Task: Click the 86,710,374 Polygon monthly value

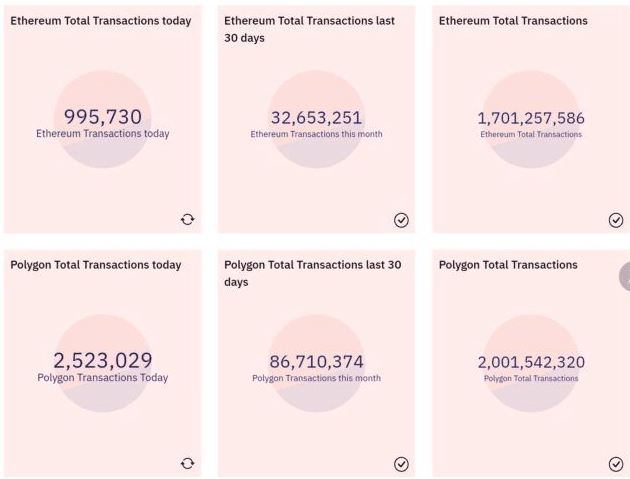Action: pos(316,362)
